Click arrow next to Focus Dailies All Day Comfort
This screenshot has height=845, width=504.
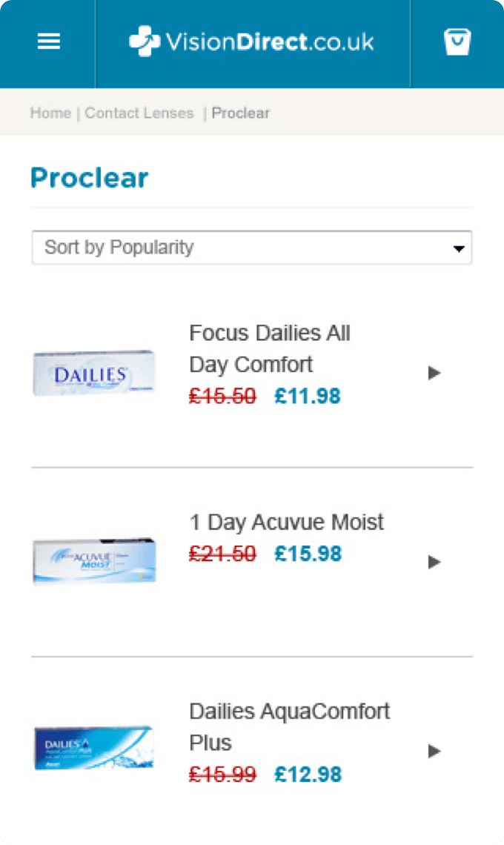[x=434, y=373]
